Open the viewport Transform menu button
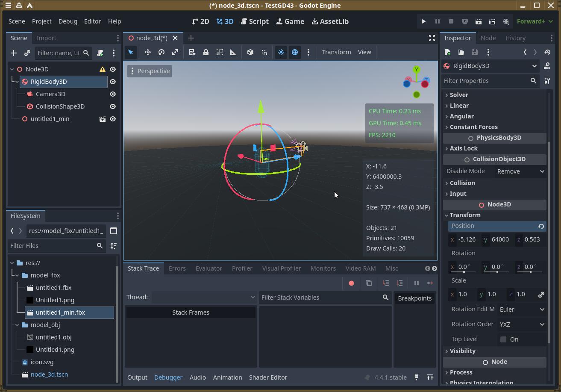The height and width of the screenshot is (392, 561). point(336,52)
